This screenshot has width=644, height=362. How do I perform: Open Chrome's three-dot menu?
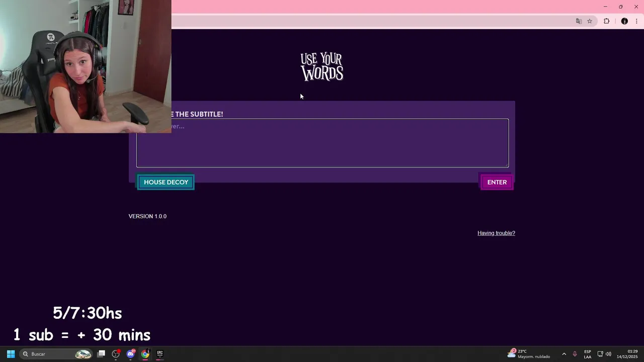(x=636, y=21)
